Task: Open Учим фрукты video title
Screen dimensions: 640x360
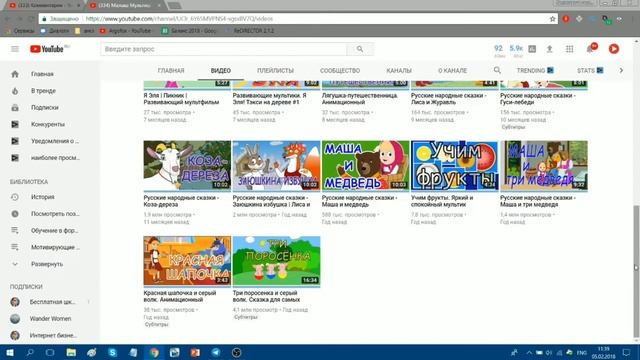Action: pyautogui.click(x=442, y=201)
